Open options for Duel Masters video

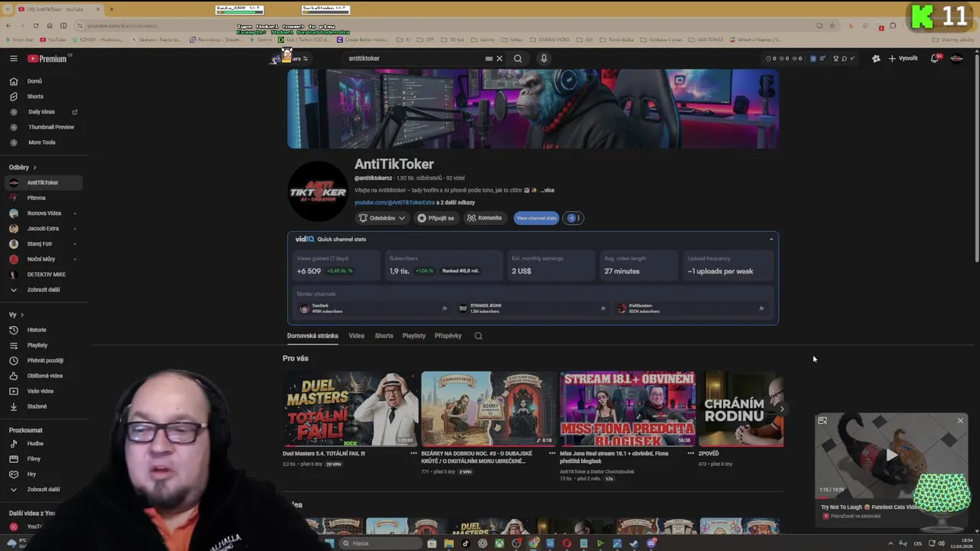[413, 453]
